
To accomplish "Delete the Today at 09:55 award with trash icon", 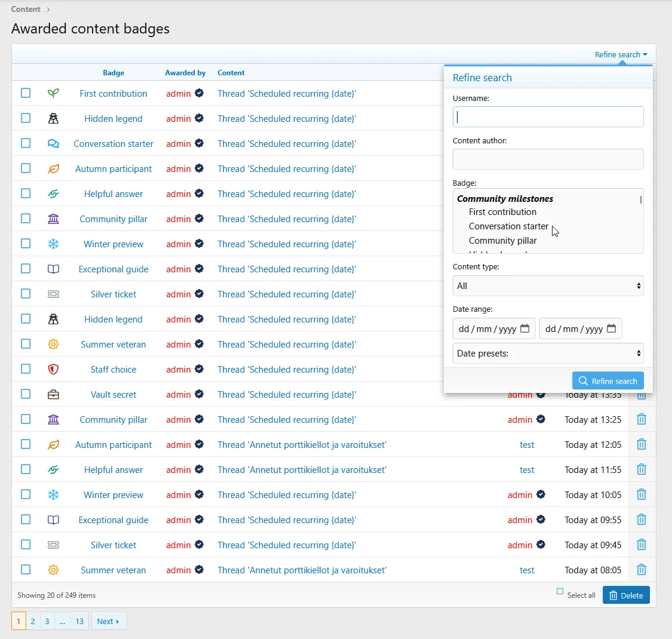I will [x=641, y=520].
